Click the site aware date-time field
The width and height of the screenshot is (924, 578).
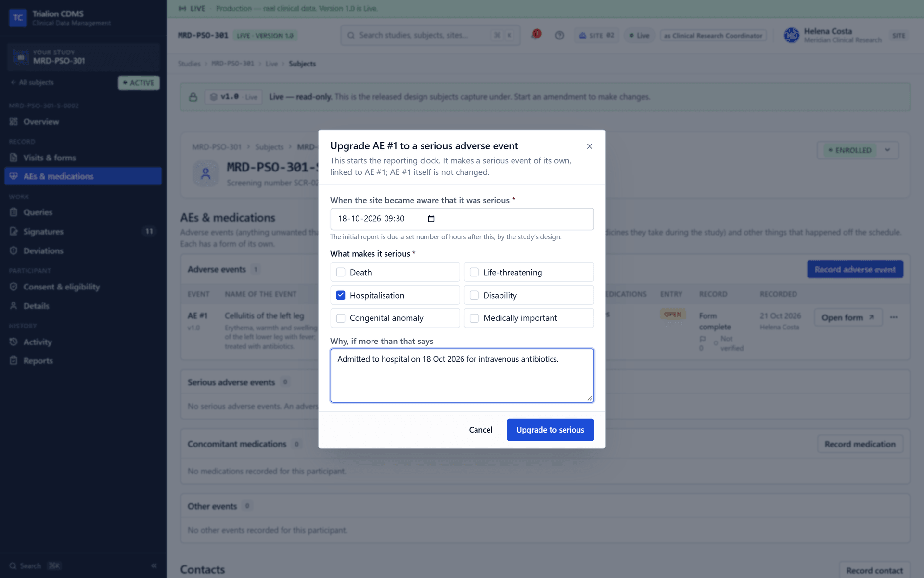pos(462,219)
